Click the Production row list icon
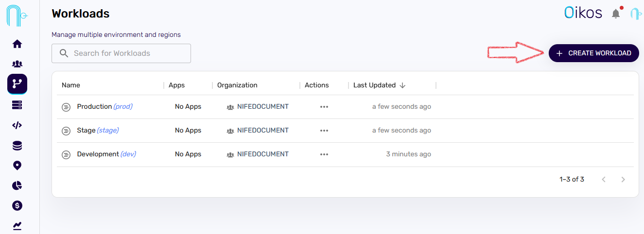644x234 pixels. tap(66, 107)
